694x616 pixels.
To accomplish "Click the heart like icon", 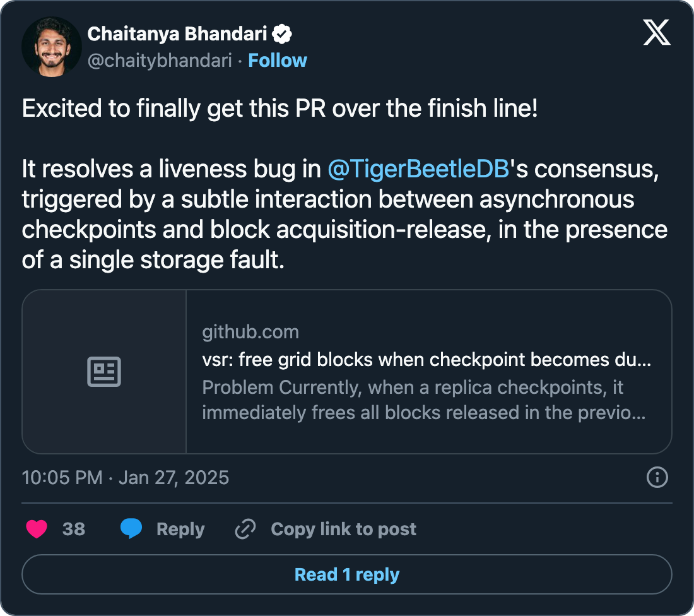I will (37, 529).
